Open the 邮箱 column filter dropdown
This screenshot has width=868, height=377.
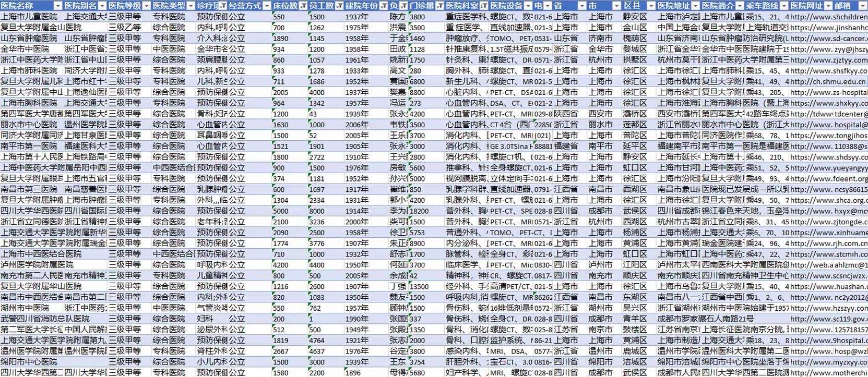point(863,6)
